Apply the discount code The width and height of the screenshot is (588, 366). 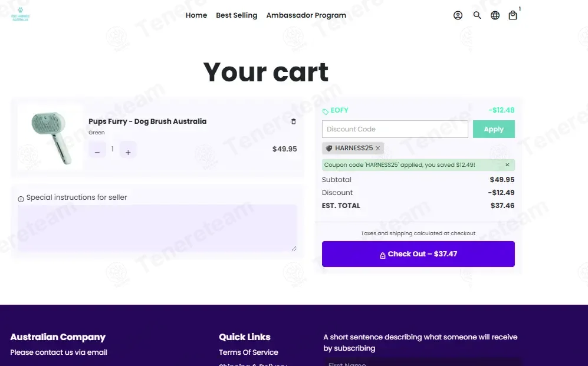tap(494, 129)
